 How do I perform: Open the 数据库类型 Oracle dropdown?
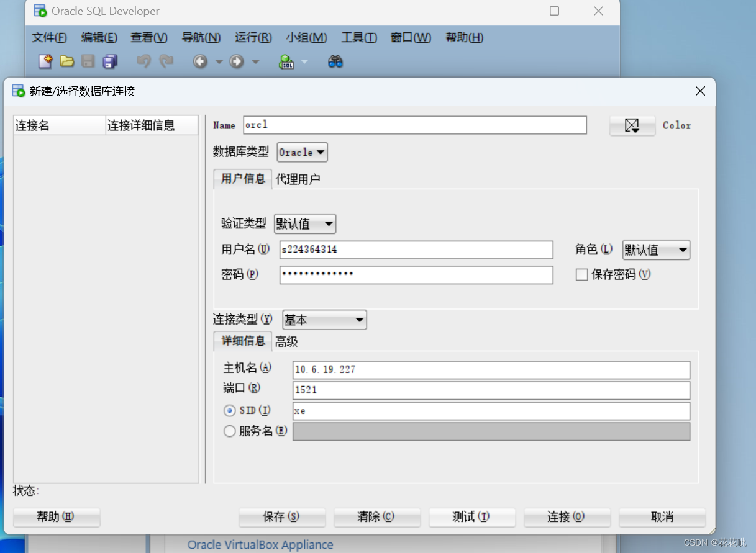click(x=302, y=152)
